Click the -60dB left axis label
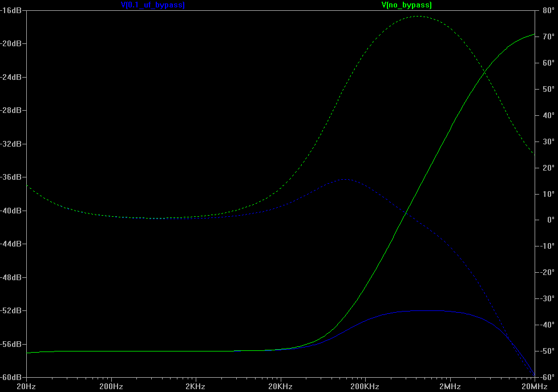This screenshot has width=558, height=392. point(11,377)
